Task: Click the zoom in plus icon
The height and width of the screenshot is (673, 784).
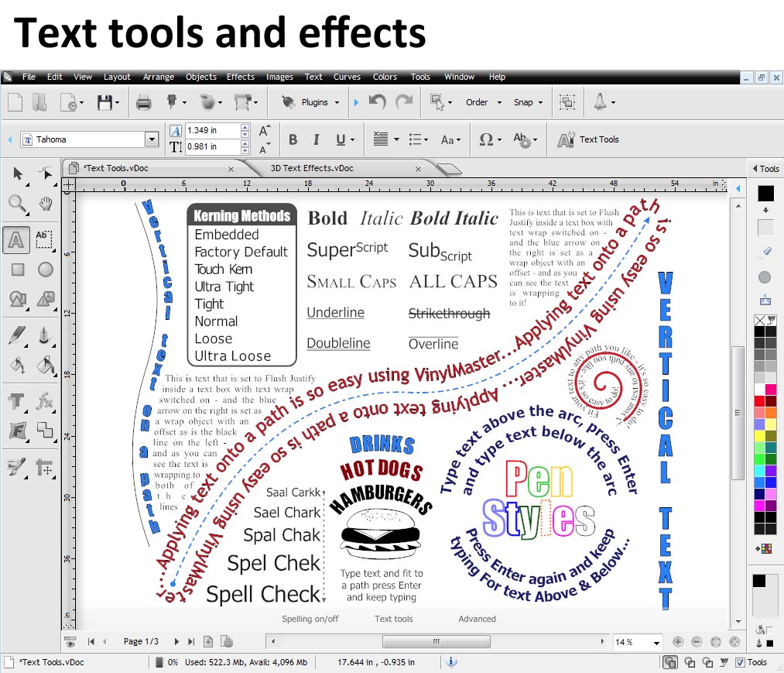Action: tap(678, 641)
